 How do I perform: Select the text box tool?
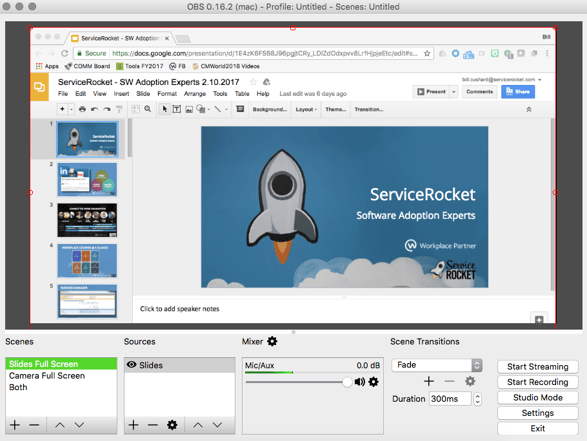[x=177, y=109]
